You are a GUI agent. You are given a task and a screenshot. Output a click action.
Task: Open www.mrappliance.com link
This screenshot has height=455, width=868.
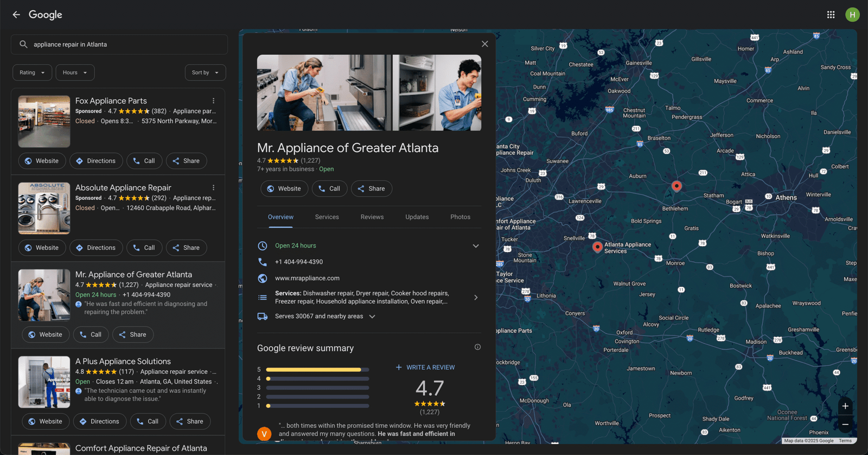(x=307, y=279)
